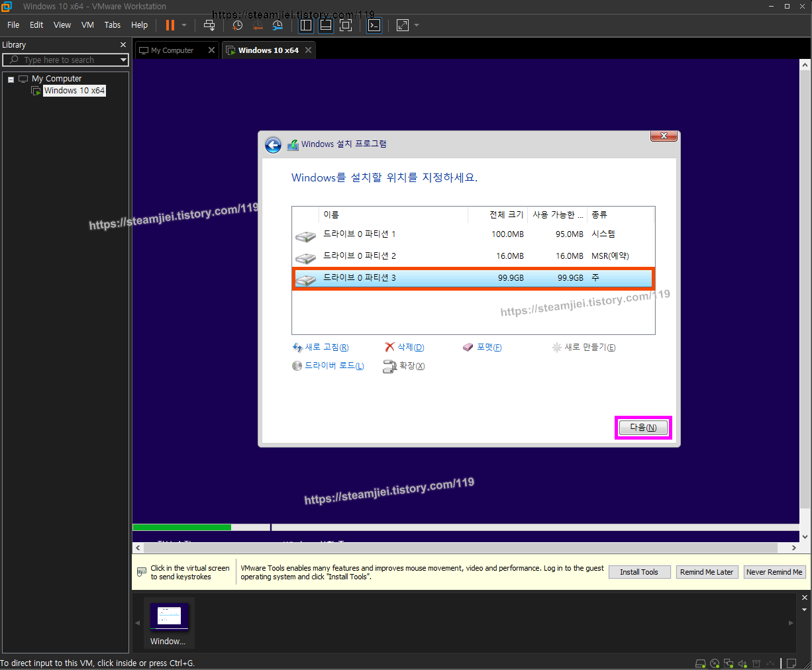Viewport: 812px width, 670px height.
Task: Click the 이름 column header
Action: [x=394, y=215]
